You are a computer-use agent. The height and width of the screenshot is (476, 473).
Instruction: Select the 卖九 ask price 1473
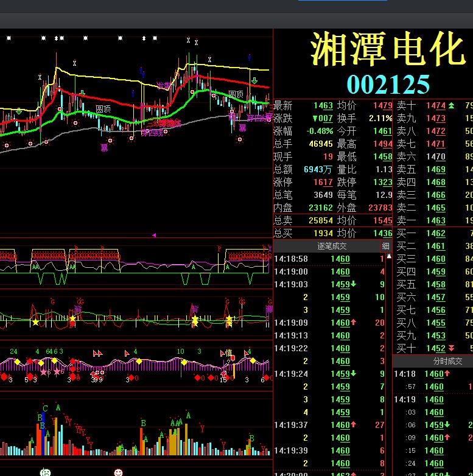click(x=436, y=119)
